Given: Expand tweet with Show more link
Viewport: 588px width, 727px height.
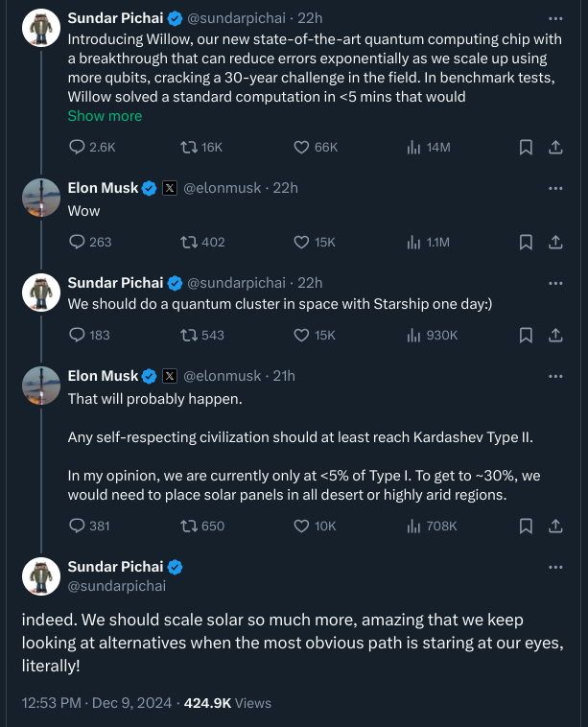Looking at the screenshot, I should [x=105, y=116].
